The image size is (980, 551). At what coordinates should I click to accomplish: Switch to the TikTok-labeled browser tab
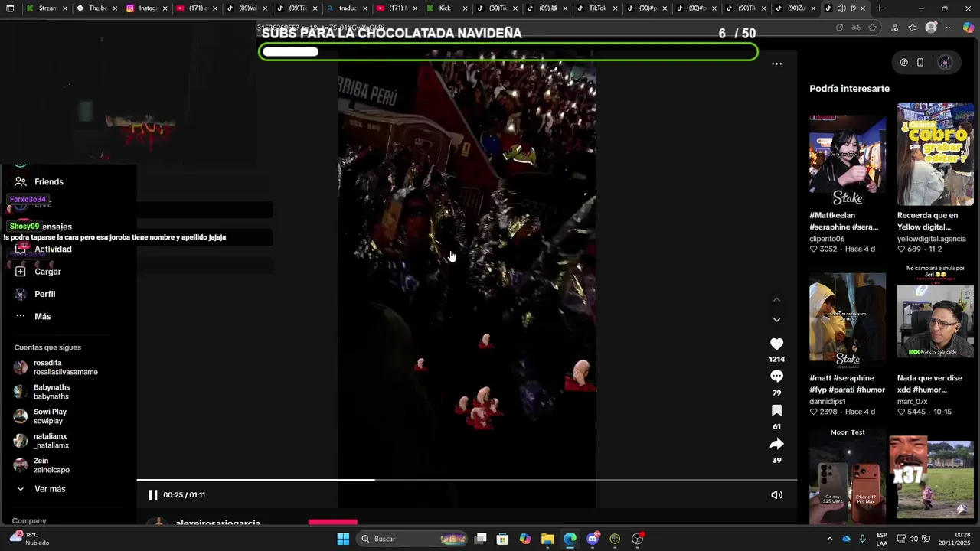point(596,8)
